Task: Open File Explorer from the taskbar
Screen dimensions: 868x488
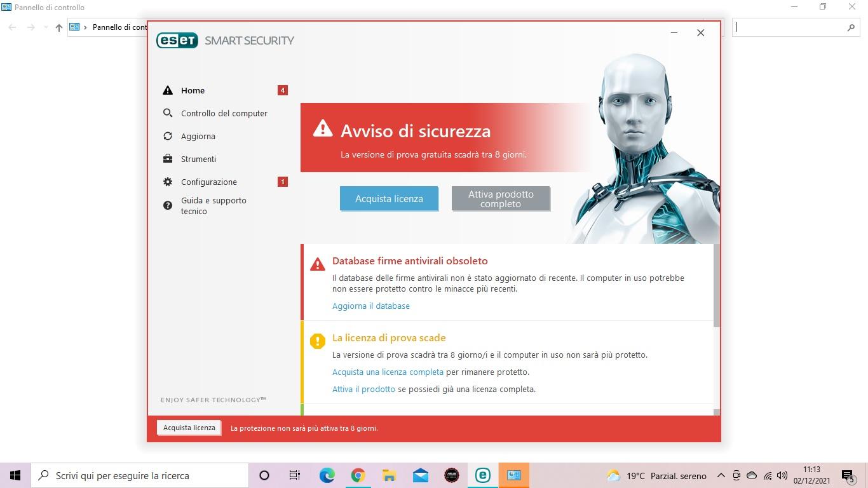Action: [389, 475]
